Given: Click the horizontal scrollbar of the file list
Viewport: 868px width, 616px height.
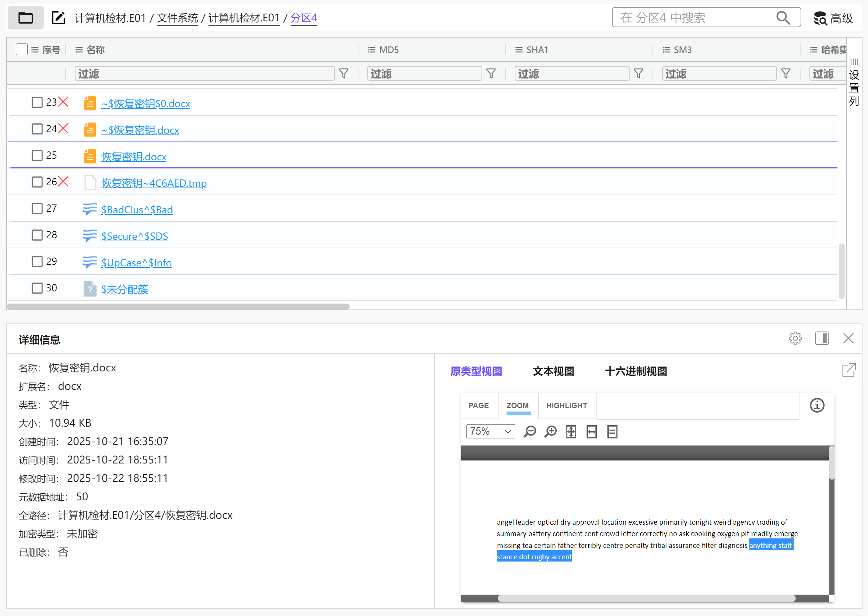Looking at the screenshot, I should (178, 307).
